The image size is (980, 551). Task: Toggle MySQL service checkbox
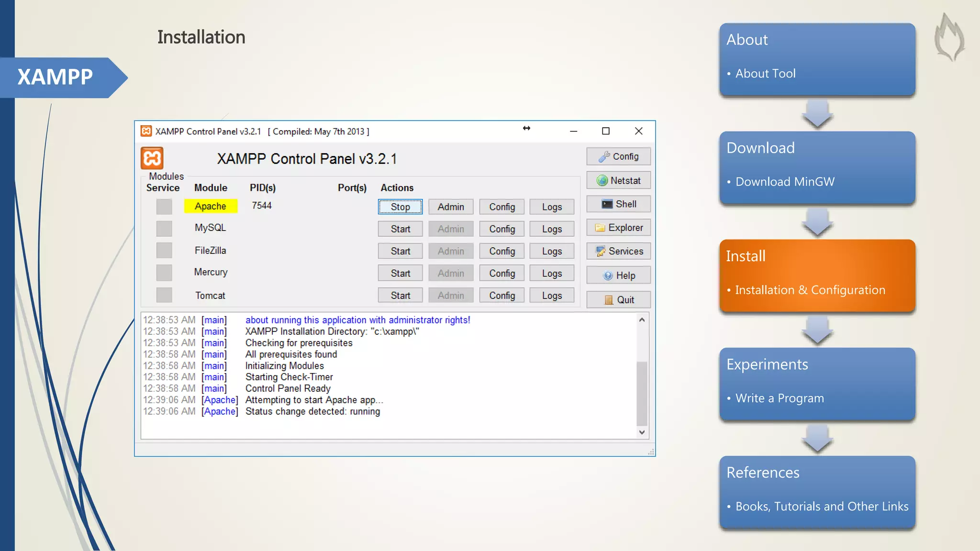coord(164,229)
